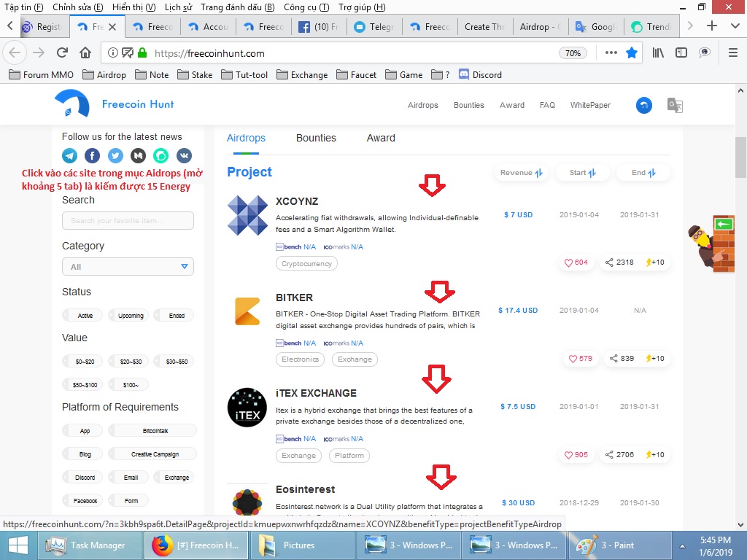The image size is (747, 560).
Task: Sort projects by End date
Action: point(643,173)
